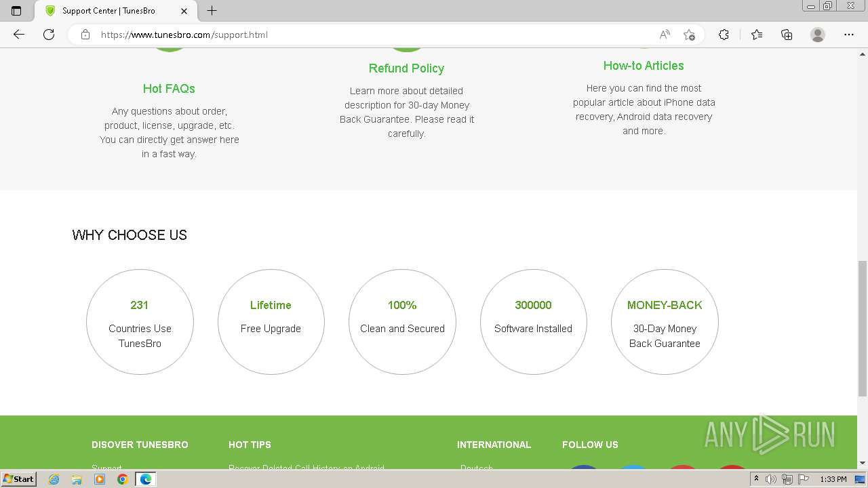This screenshot has width=868, height=488.
Task: Reload the TunesBro support page
Action: coord(49,35)
